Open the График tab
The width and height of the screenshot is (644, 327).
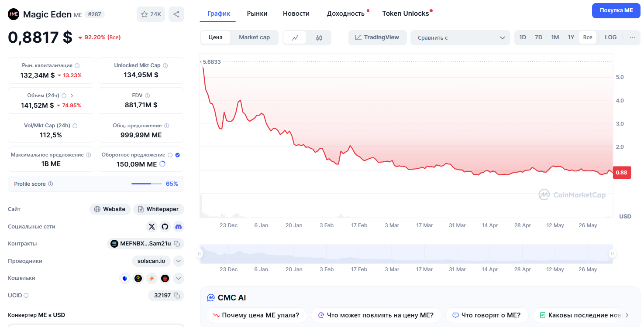tap(219, 14)
